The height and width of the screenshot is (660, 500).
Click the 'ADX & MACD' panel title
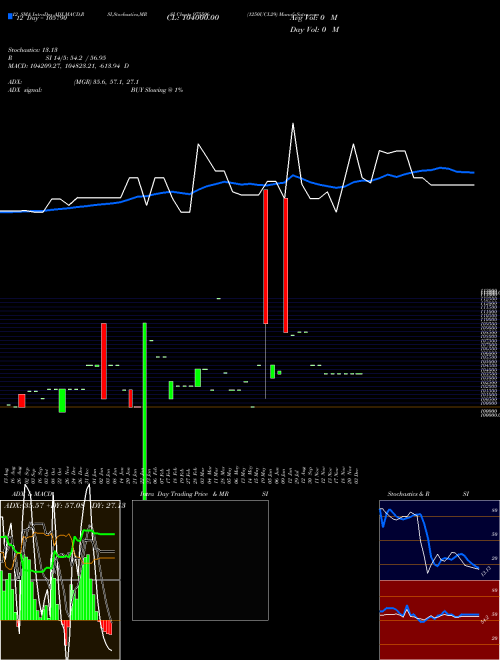pyautogui.click(x=32, y=494)
